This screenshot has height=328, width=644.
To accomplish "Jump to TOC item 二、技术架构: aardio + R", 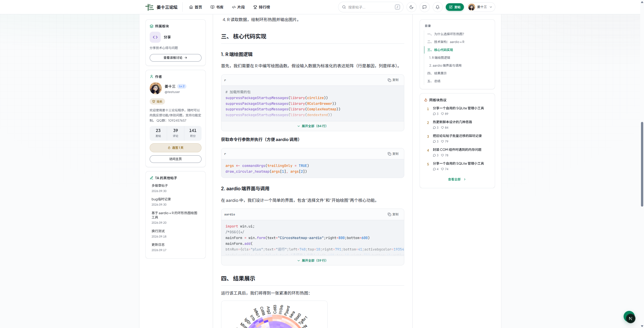I will click(446, 42).
